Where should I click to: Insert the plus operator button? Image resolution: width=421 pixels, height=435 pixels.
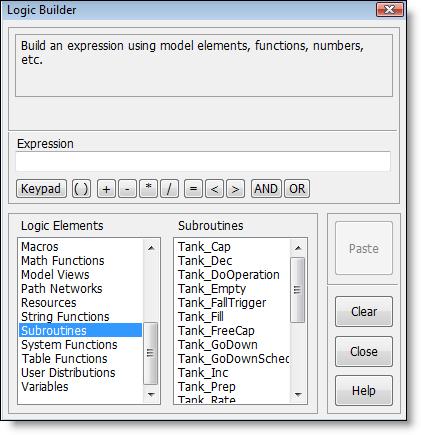click(106, 189)
